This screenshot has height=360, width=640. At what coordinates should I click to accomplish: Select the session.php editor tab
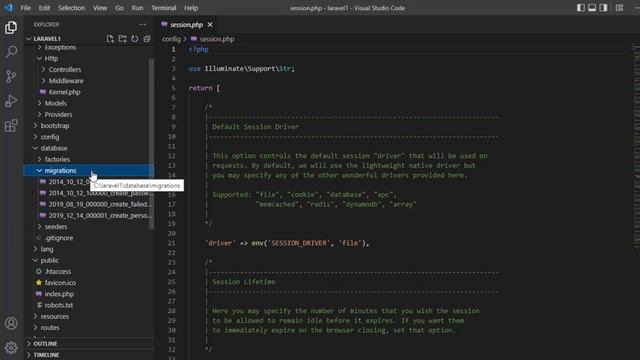click(186, 25)
